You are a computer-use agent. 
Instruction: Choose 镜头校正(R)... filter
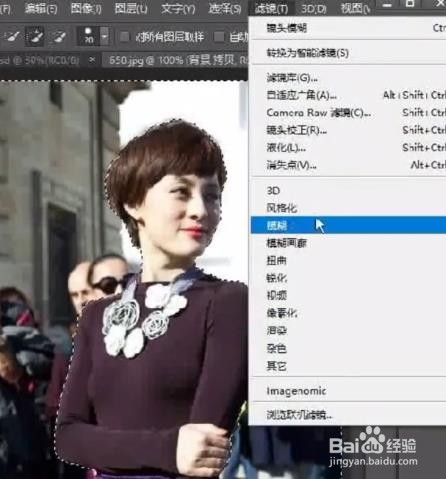tap(348, 130)
